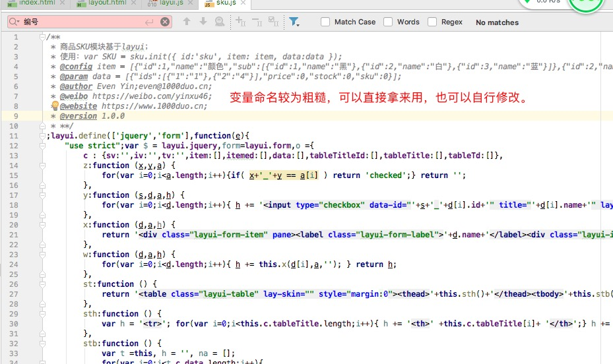Click the search history magnifier icon
This screenshot has width=613, height=364.
click(14, 22)
